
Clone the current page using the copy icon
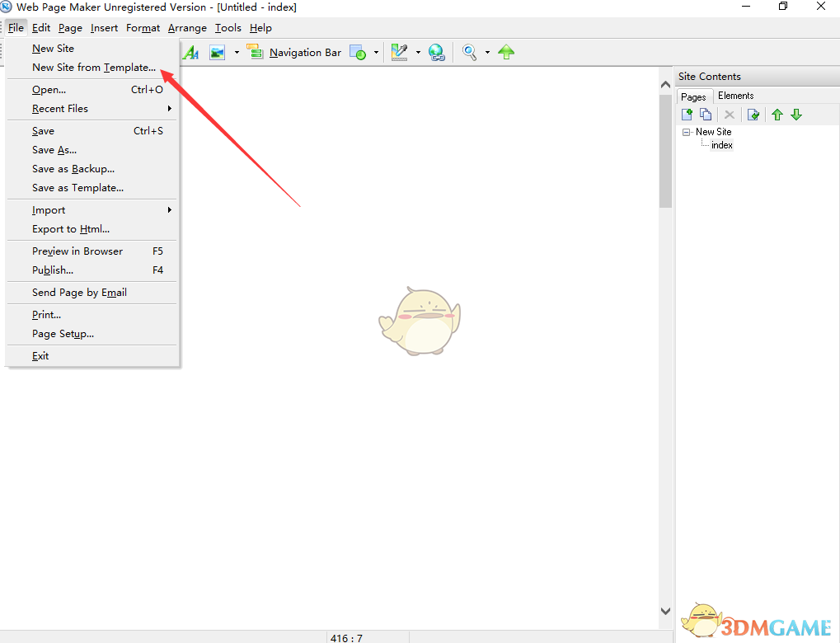pyautogui.click(x=706, y=114)
